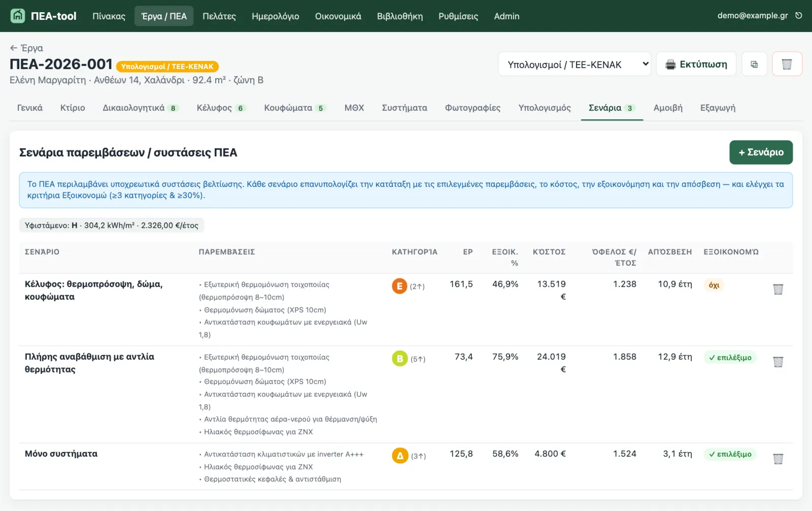Delete the Πλήρης αναβάθμιση scenario

click(778, 362)
